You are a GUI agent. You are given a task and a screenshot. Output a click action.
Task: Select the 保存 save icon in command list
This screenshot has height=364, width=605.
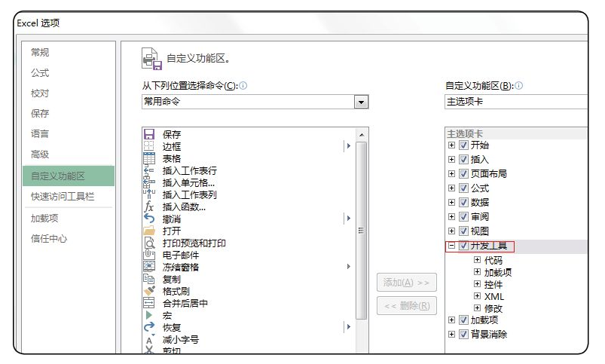coord(149,134)
